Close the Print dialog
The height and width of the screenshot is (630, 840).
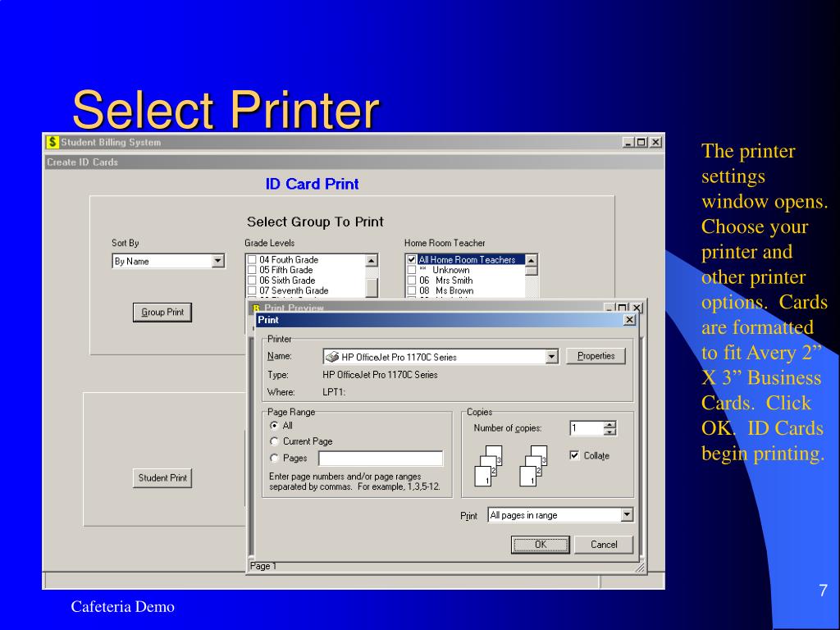pyautogui.click(x=629, y=320)
